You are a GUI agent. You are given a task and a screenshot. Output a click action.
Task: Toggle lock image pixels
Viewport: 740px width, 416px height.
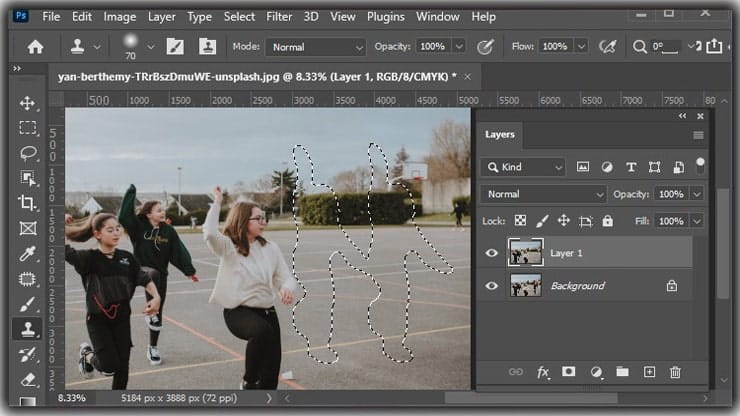(542, 221)
